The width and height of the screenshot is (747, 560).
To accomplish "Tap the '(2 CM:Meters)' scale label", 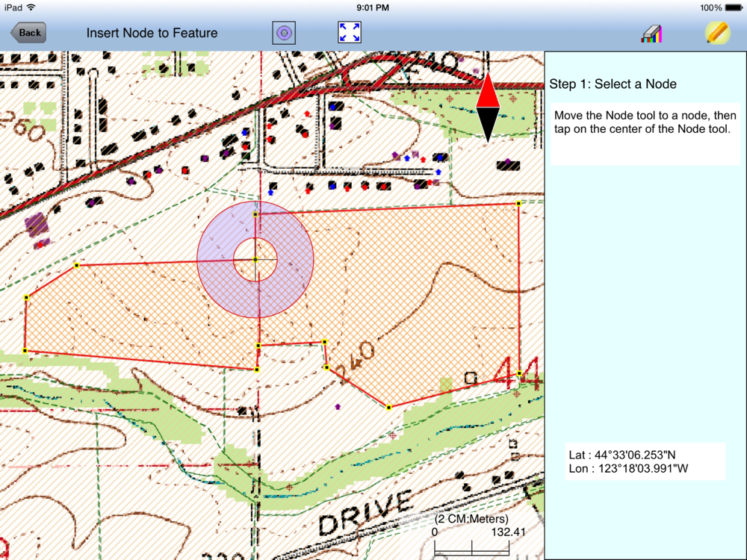I will coord(471,519).
